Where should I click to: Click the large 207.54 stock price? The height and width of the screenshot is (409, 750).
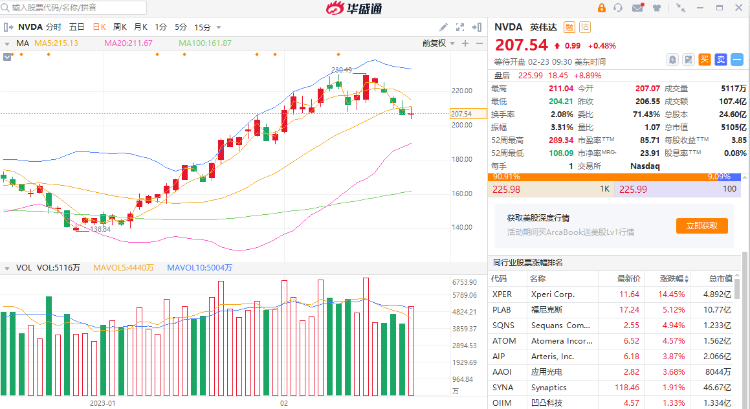coord(521,45)
